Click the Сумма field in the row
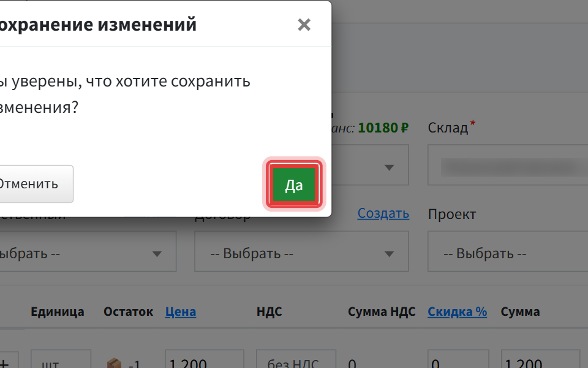The image size is (588, 368). click(540, 361)
